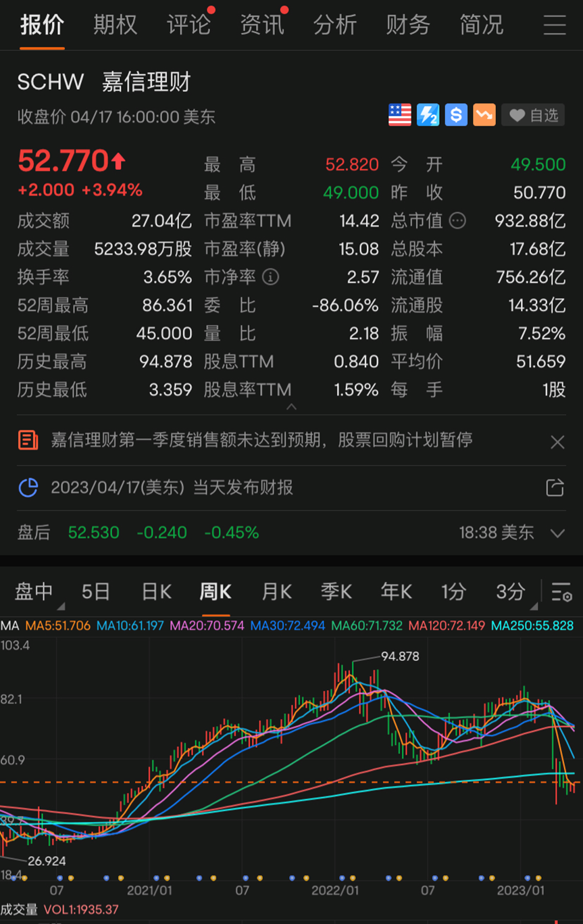Open chart settings via list-gear icon
583x924 pixels.
point(561,591)
